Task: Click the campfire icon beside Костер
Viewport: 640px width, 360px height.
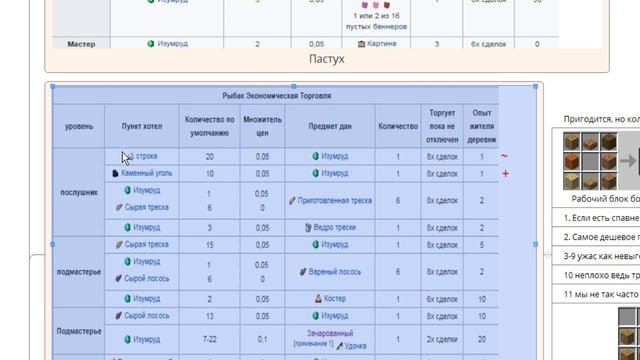Action: point(318,298)
